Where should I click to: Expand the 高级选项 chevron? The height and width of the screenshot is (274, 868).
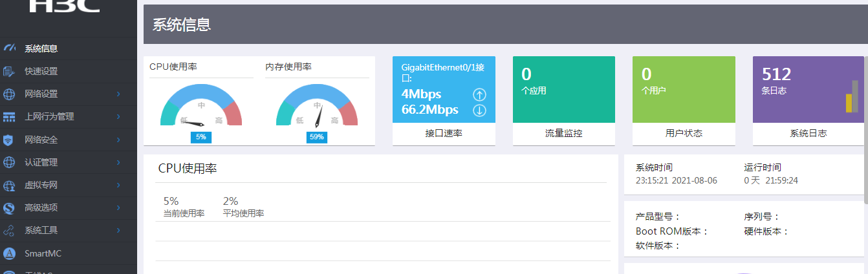[x=118, y=208]
